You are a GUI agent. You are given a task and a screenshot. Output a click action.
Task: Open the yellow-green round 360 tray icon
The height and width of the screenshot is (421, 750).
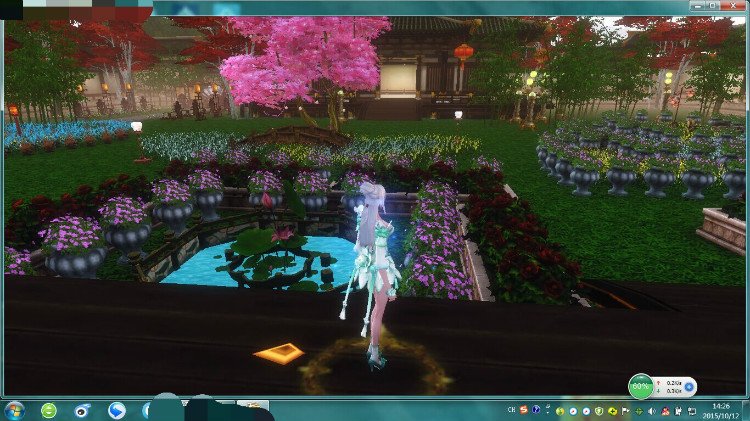point(560,411)
